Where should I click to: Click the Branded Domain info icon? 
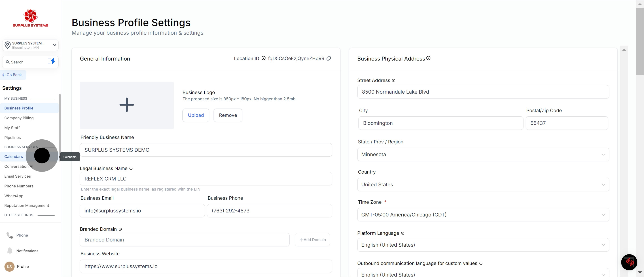(x=120, y=229)
